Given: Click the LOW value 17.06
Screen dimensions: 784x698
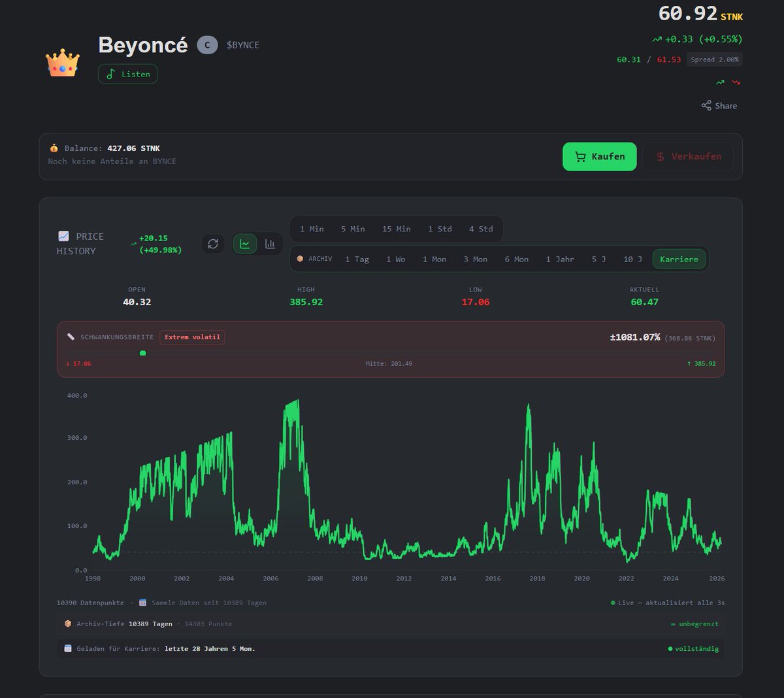Looking at the screenshot, I should click(x=476, y=302).
